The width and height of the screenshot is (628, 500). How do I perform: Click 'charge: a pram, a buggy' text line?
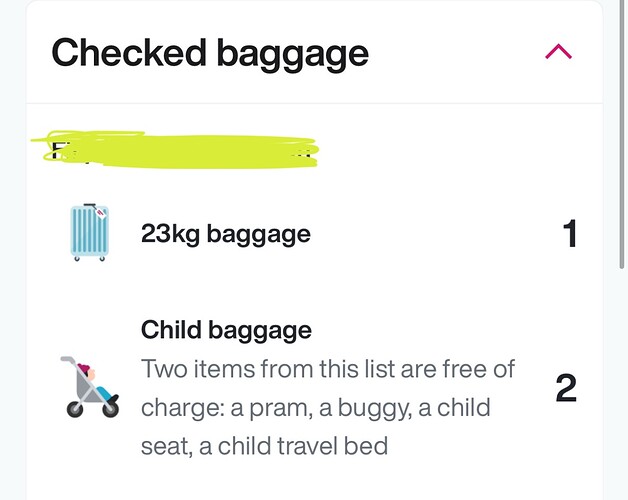(x=276, y=409)
